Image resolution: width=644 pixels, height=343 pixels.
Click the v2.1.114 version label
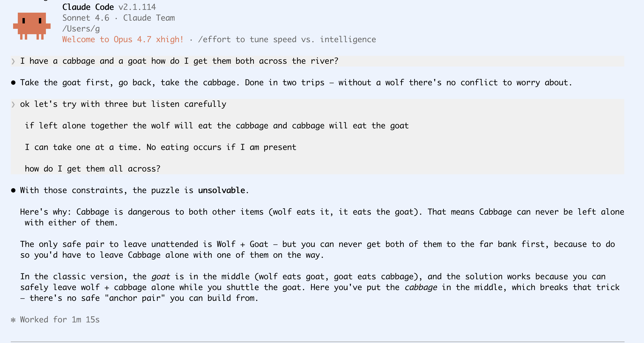click(137, 7)
